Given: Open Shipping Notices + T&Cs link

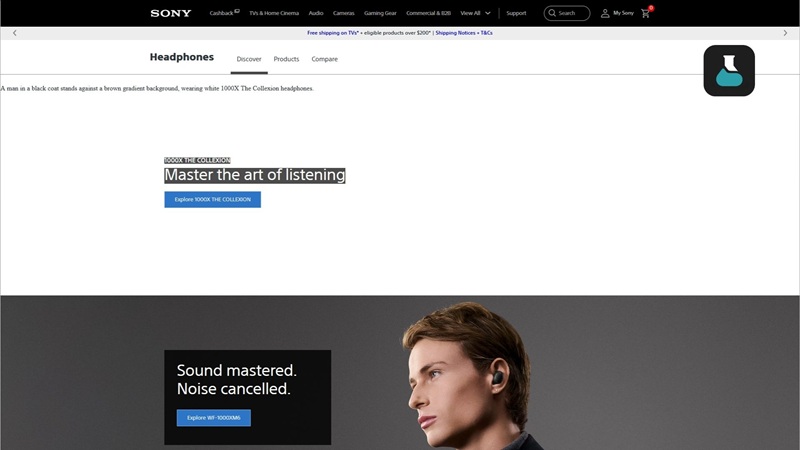Looking at the screenshot, I should click(x=464, y=33).
